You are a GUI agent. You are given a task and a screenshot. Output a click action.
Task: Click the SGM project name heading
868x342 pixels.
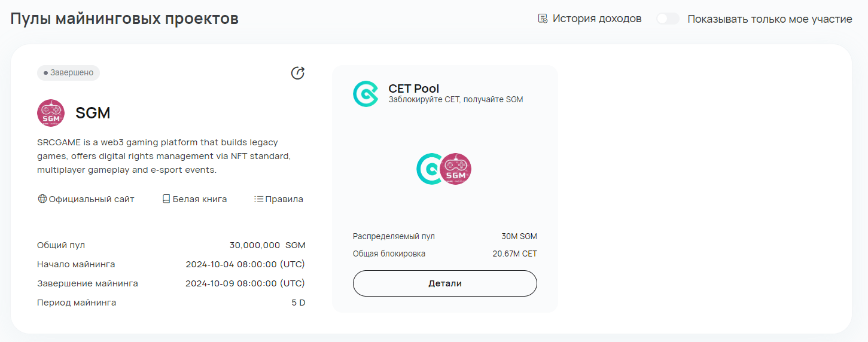pyautogui.click(x=93, y=113)
